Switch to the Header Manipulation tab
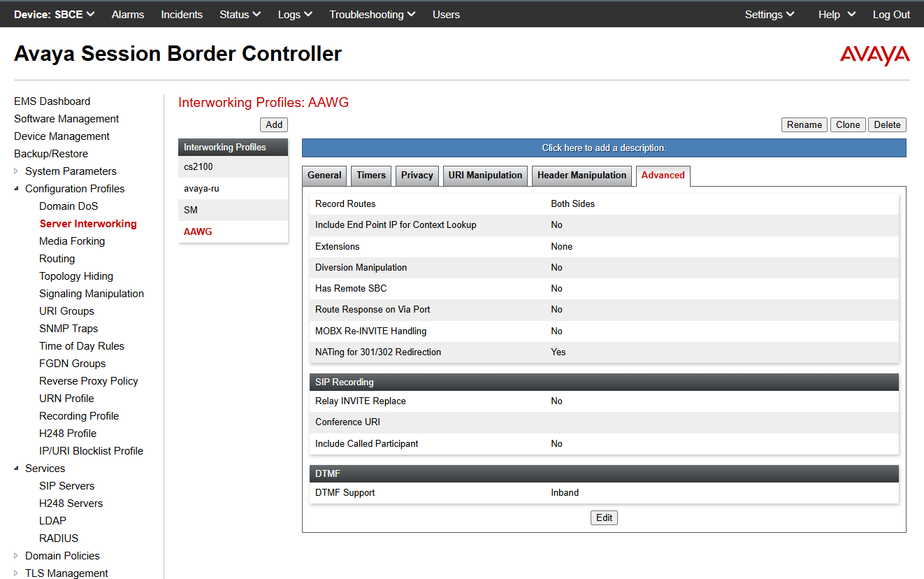This screenshot has height=579, width=924. (582, 176)
